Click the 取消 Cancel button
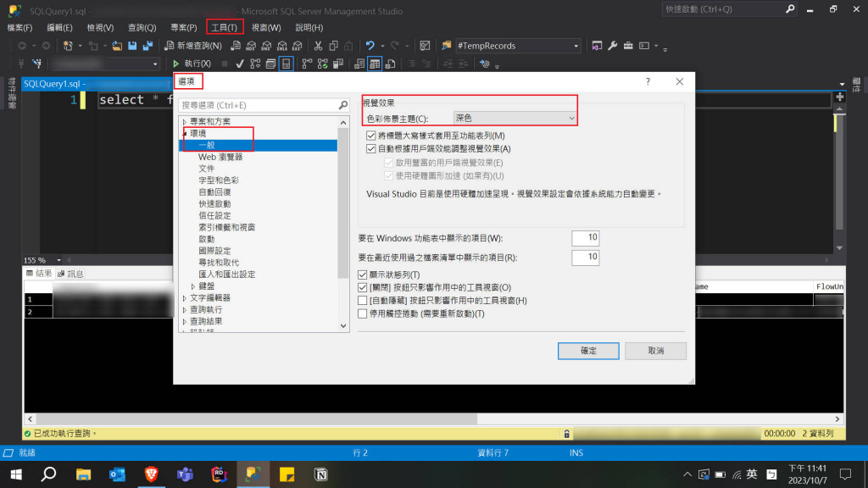Image resolution: width=868 pixels, height=488 pixels. tap(655, 351)
